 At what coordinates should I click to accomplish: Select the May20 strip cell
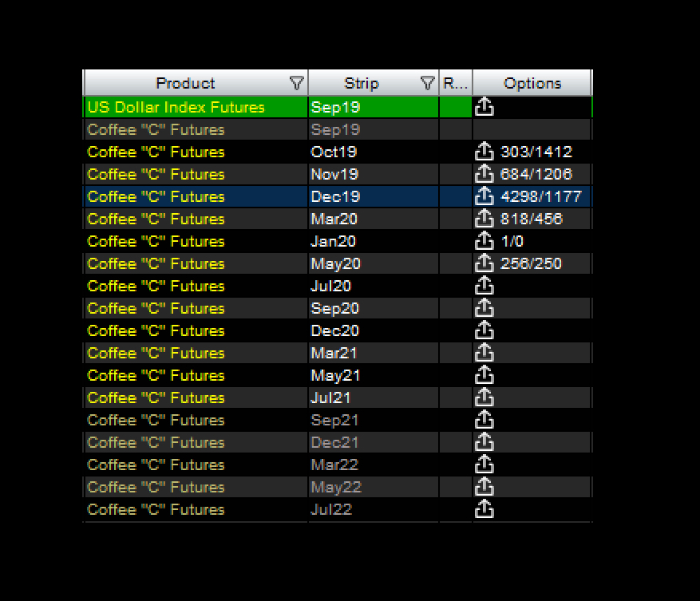pyautogui.click(x=374, y=263)
